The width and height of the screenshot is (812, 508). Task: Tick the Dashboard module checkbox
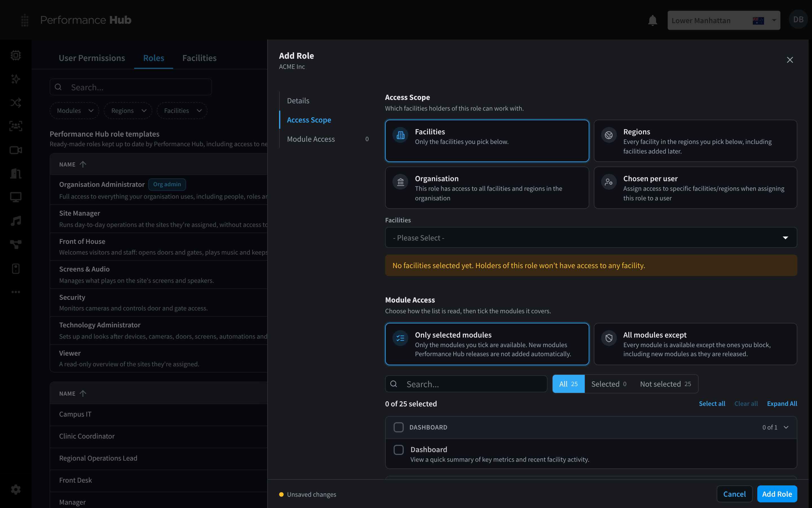coord(398,450)
